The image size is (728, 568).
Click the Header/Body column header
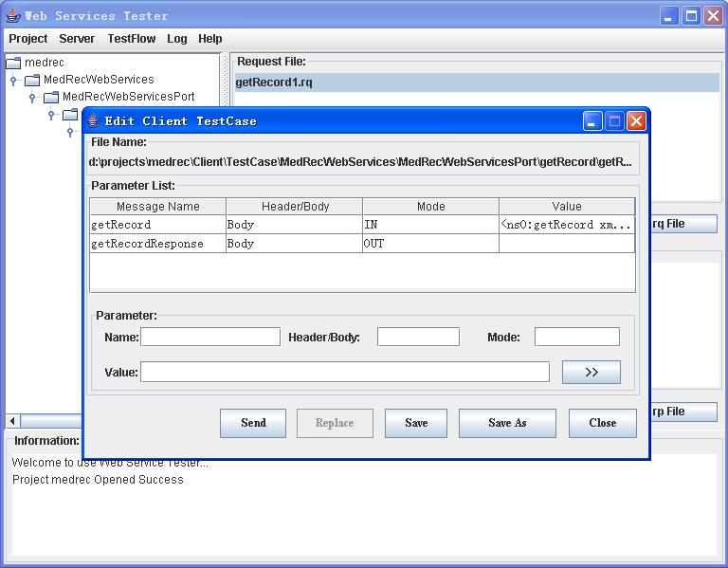[x=294, y=206]
